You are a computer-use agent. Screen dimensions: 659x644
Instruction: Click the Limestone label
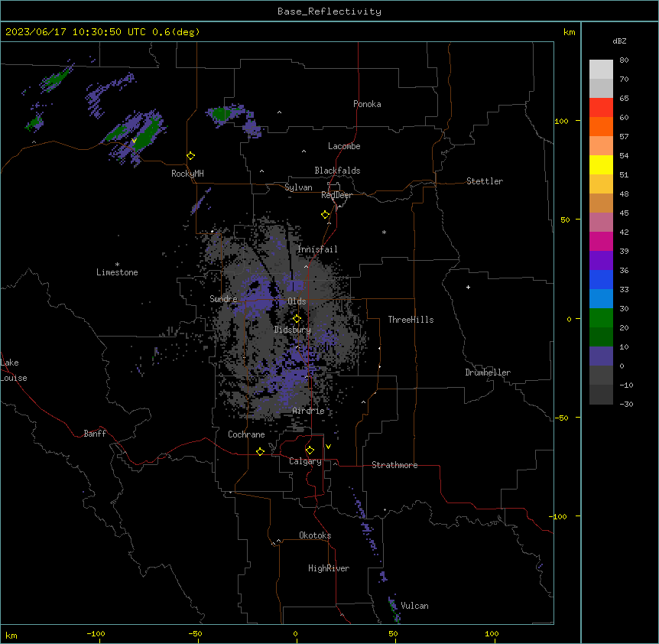click(117, 272)
